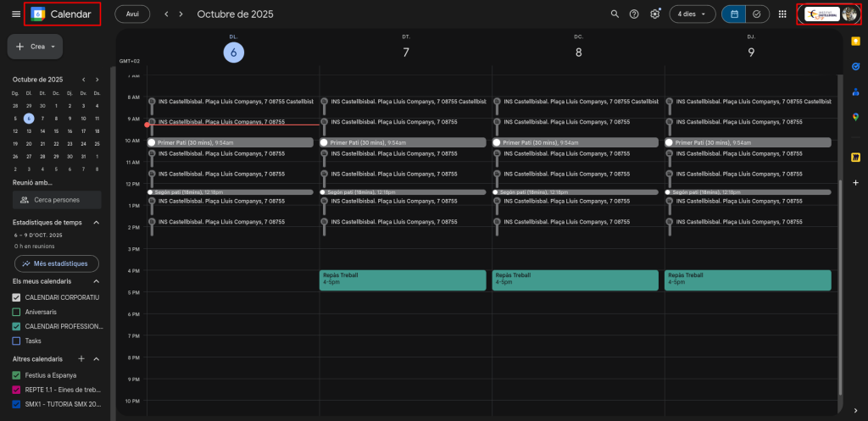Open the settings gear menu
Screen dimensions: 868x421
[x=654, y=14]
